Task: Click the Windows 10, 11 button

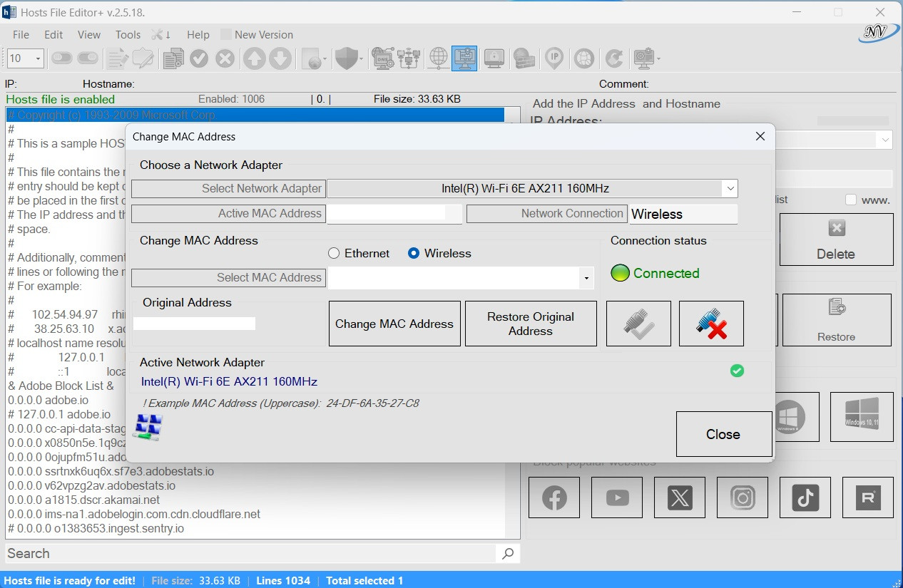Action: (x=862, y=416)
